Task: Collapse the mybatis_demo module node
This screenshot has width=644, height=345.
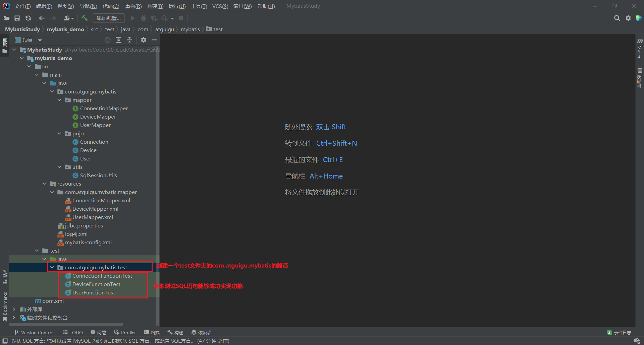Action: (22, 58)
